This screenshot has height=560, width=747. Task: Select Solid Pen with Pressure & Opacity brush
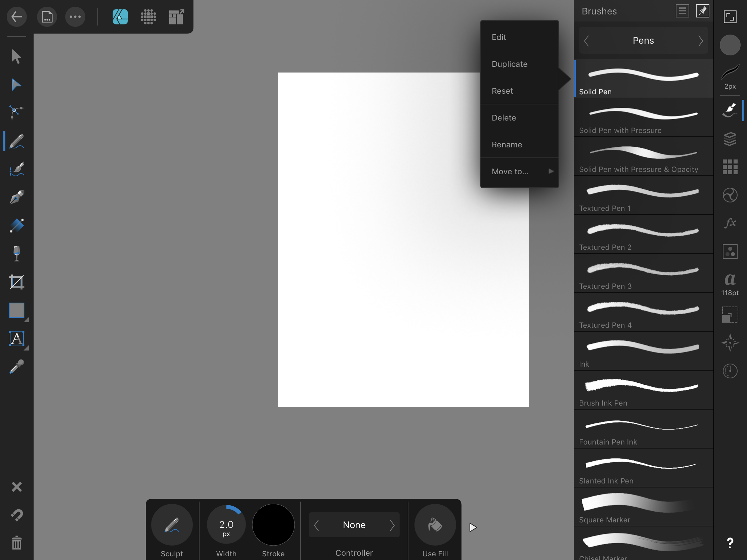point(644,156)
